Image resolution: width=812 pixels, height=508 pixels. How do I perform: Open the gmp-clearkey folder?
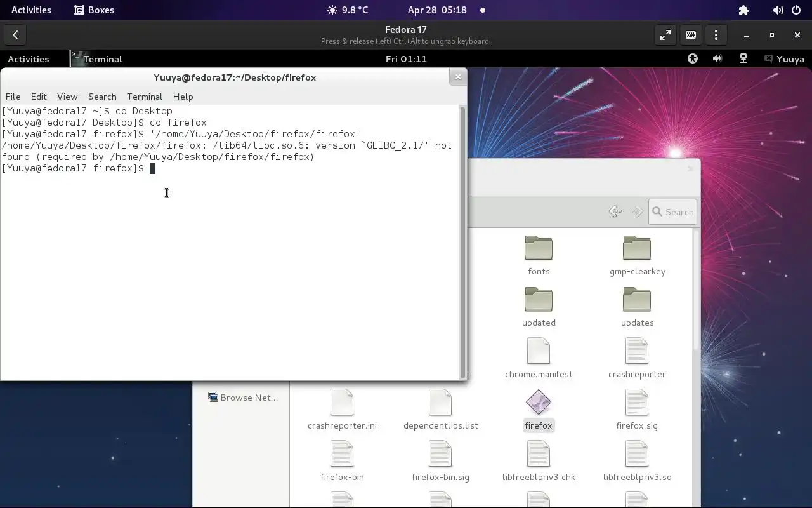tap(637, 255)
